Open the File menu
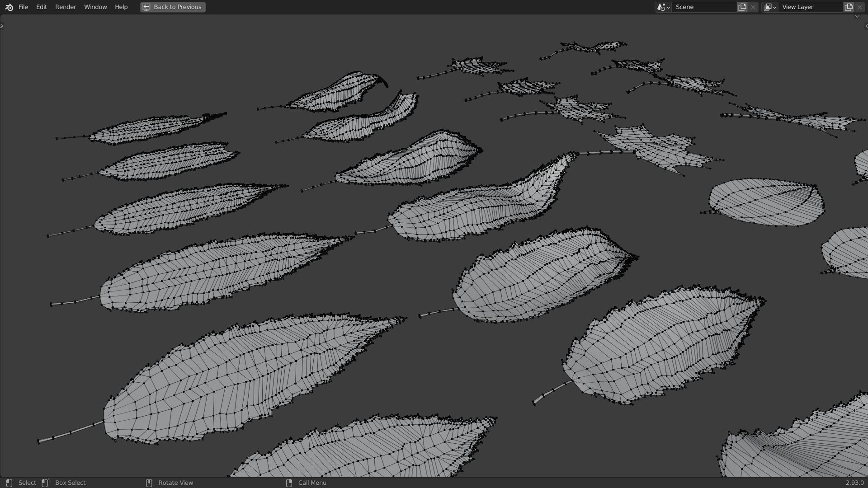Screen dimensions: 868x488 click(x=23, y=7)
